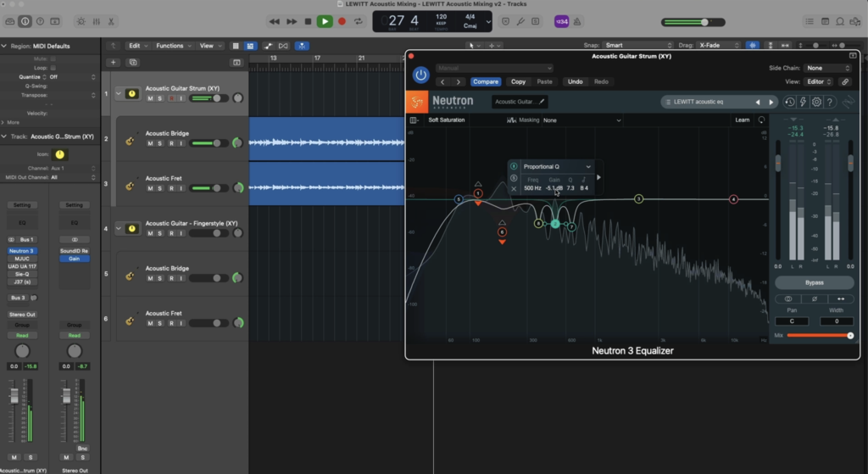Open the Library panel icon

coord(10,21)
